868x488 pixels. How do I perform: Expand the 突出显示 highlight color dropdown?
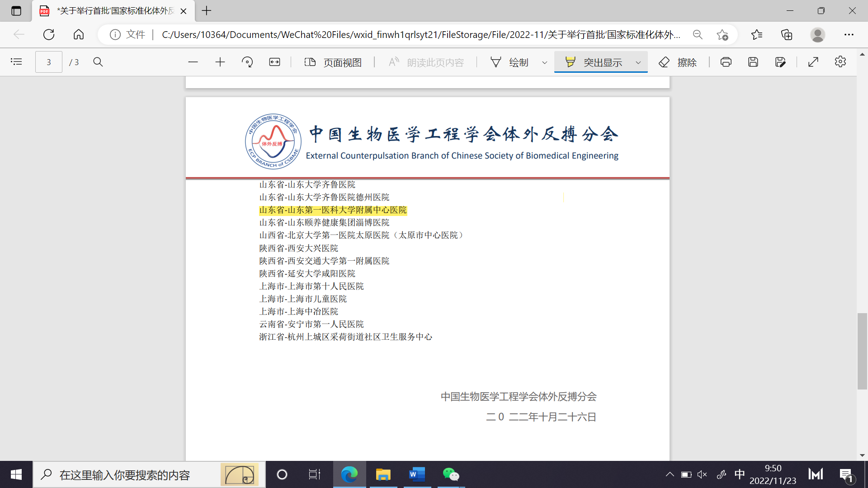pyautogui.click(x=638, y=63)
